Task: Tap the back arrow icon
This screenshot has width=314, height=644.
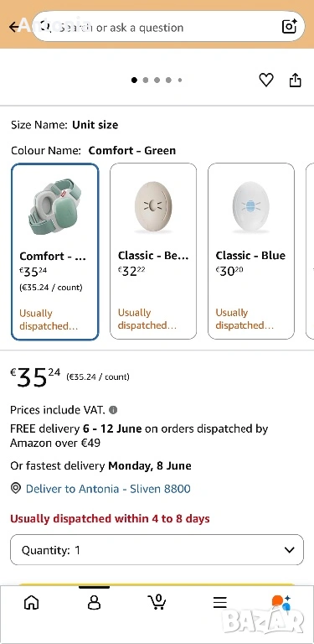Action: tap(14, 27)
